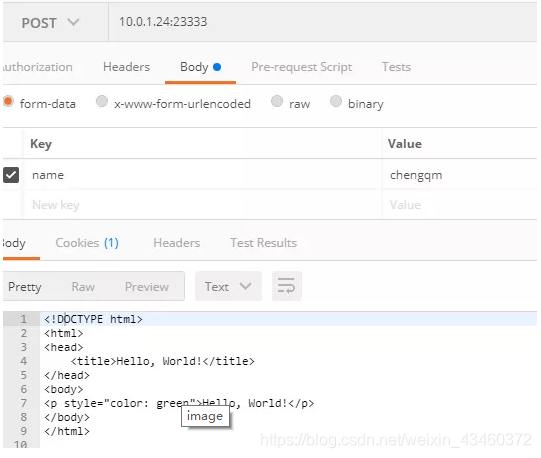Open the response Cookies (1) tab
The image size is (541, 458).
pos(87,243)
